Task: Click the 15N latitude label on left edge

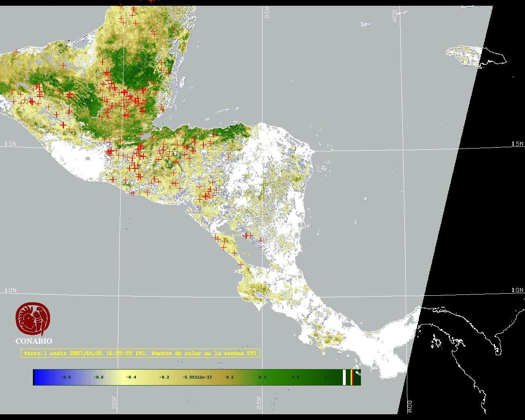Action: pos(11,144)
